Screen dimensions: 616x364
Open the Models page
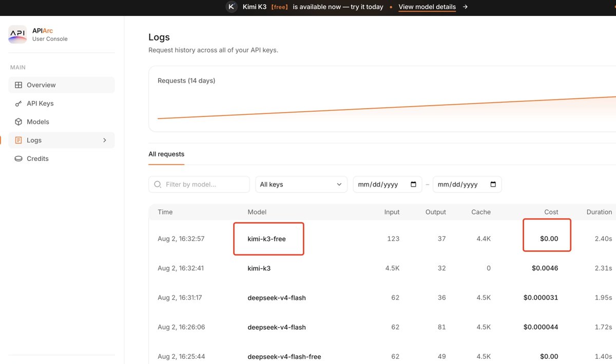click(x=62, y=122)
